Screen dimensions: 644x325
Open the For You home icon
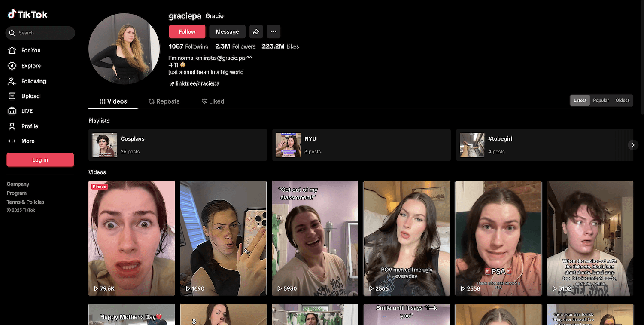12,50
